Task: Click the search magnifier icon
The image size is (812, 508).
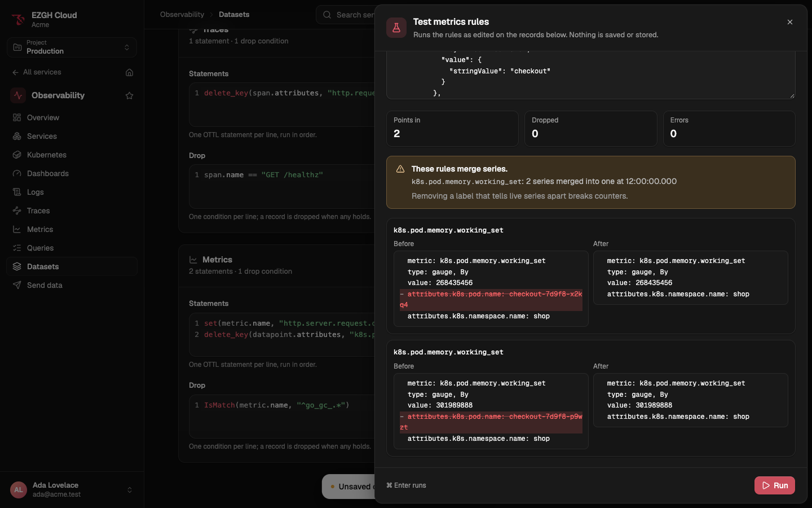Action: click(x=327, y=15)
